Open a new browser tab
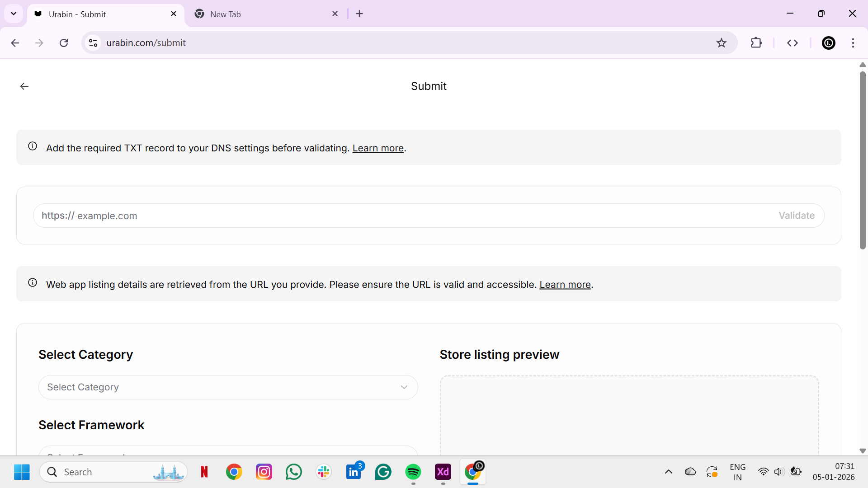Image resolution: width=868 pixels, height=488 pixels. 359,14
